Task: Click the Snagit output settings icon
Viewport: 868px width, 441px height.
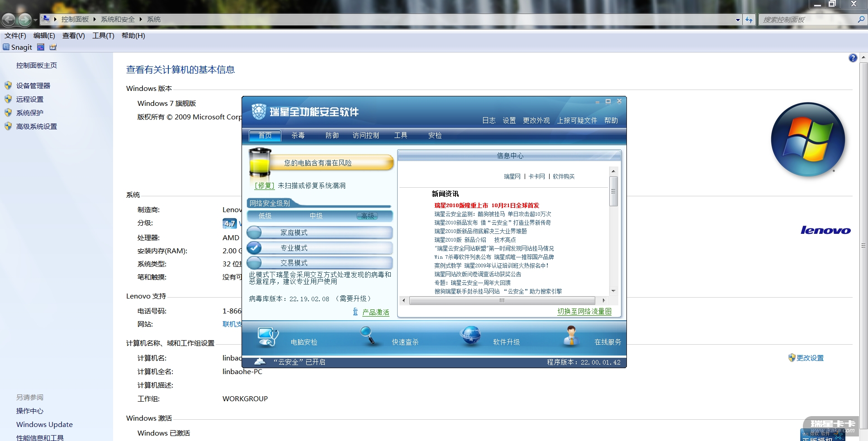Action: click(x=53, y=47)
